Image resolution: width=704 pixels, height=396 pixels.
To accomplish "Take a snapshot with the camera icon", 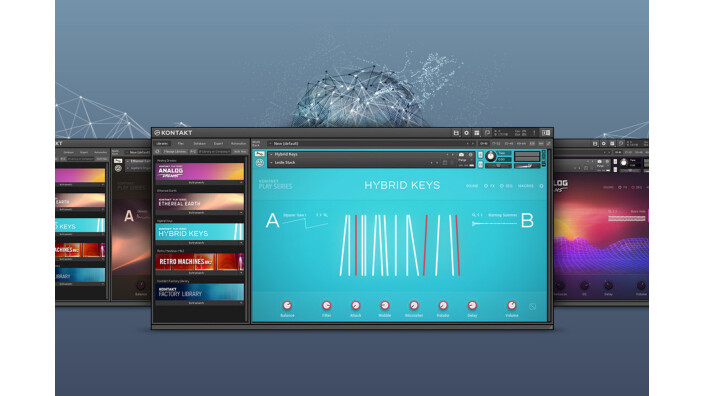I will pos(462,154).
